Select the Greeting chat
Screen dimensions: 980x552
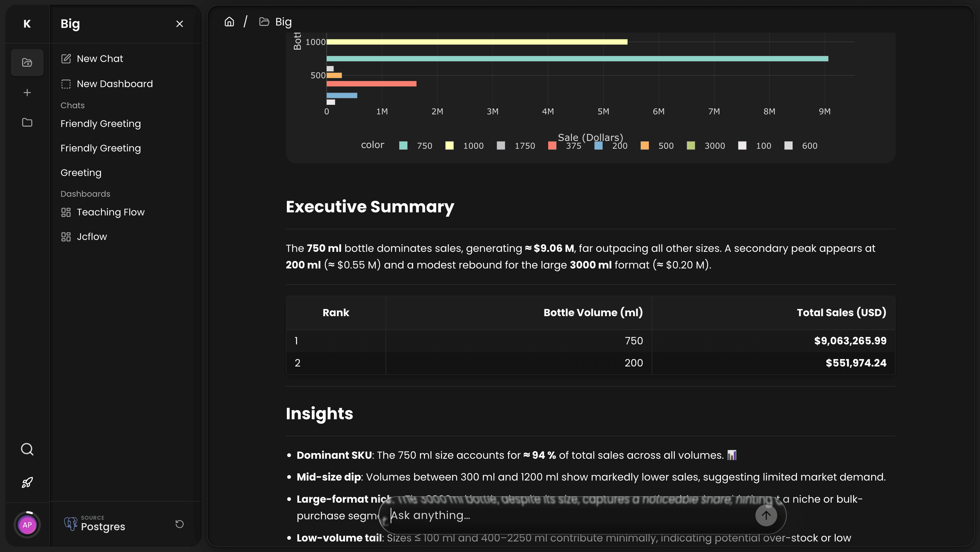(81, 172)
